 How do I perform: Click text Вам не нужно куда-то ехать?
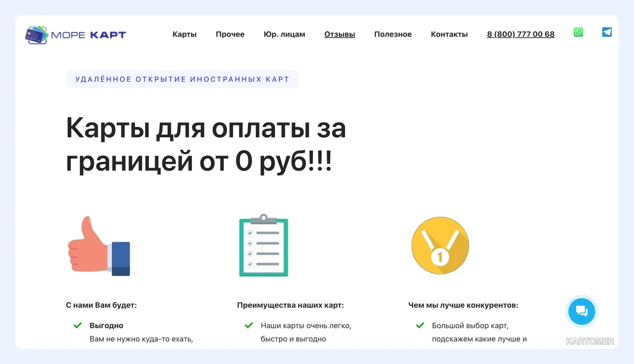point(141,339)
